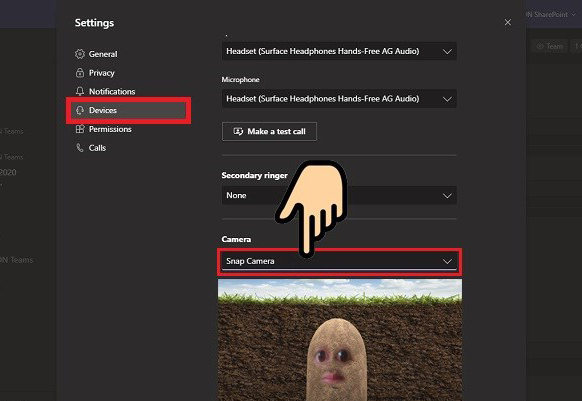
Task: Open the Snap Camera dropdown chevron
Action: tap(447, 261)
